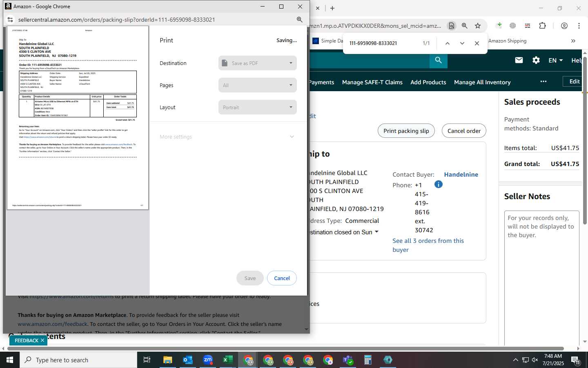Expand More settings in print dialog
Viewport: 588px width, 368px height.
(x=227, y=137)
